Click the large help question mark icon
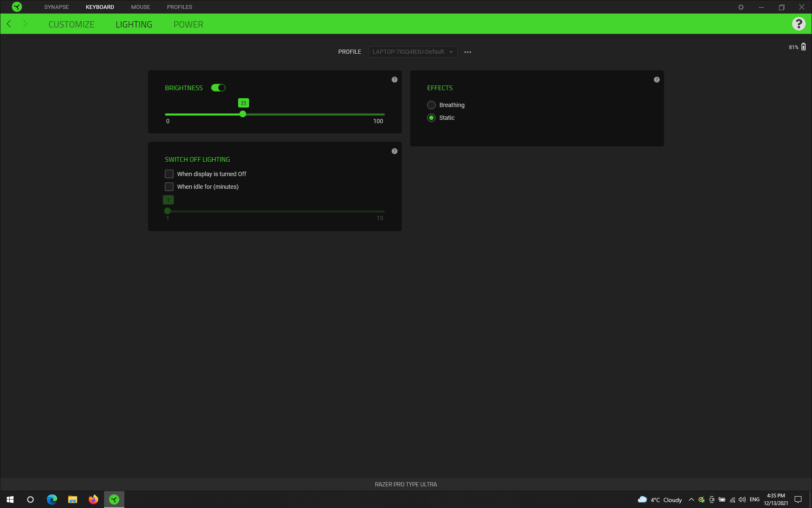The width and height of the screenshot is (812, 508). [798, 24]
